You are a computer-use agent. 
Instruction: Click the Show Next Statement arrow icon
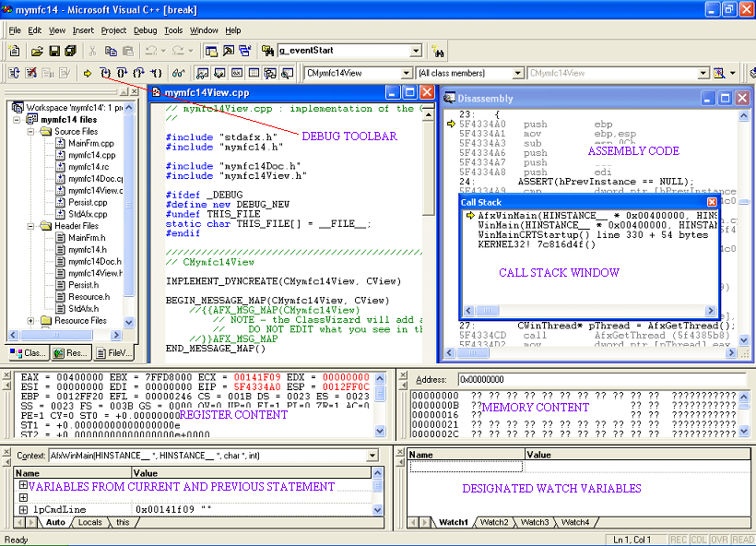[87, 75]
